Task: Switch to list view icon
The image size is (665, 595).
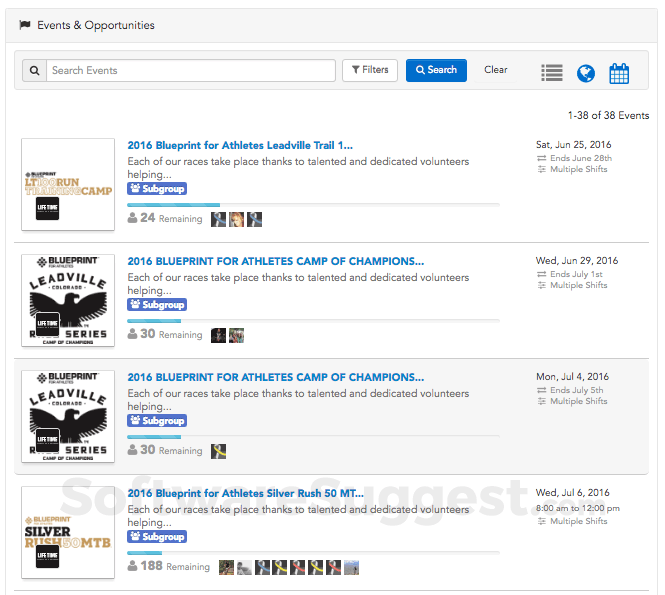Action: point(552,72)
